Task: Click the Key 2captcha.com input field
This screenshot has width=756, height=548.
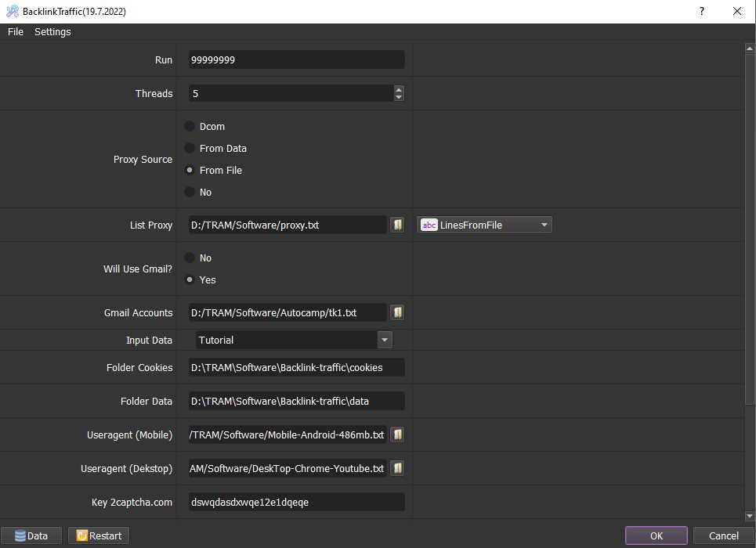Action: point(296,502)
